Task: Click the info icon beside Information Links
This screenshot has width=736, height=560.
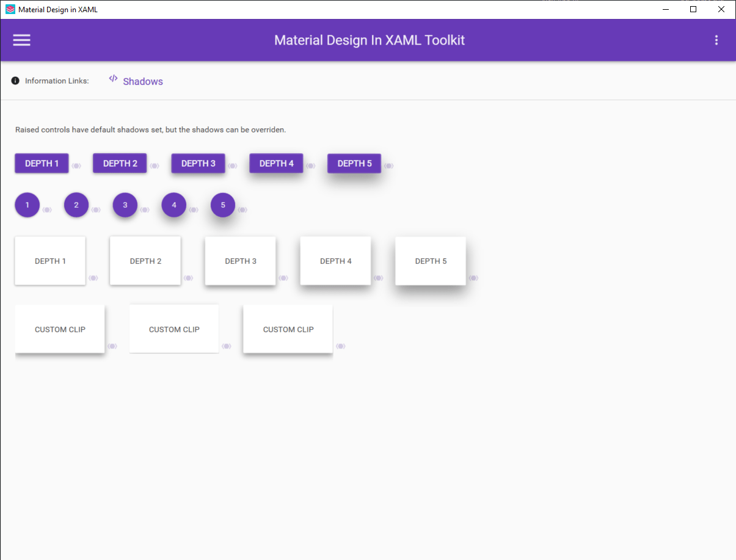Action: (15, 81)
